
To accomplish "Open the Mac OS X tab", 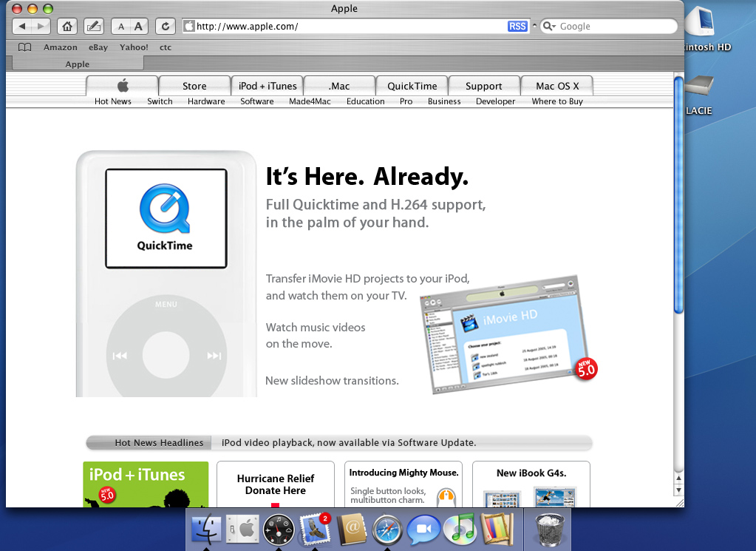I will [557, 86].
